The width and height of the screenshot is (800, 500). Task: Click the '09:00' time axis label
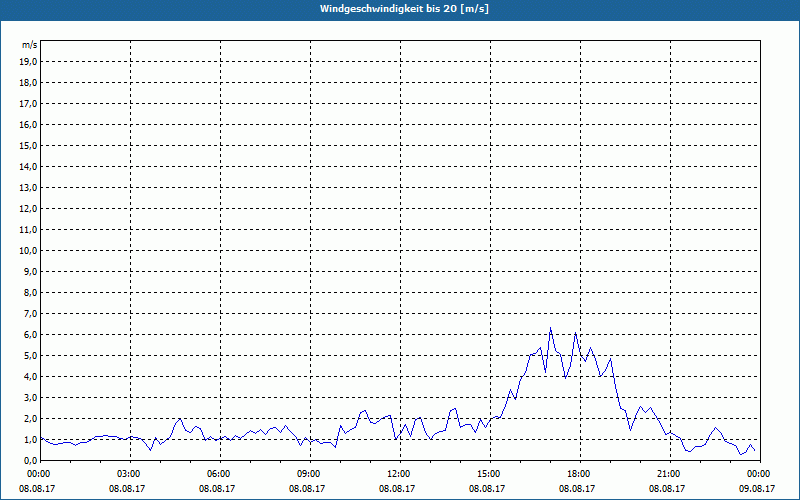click(x=311, y=474)
